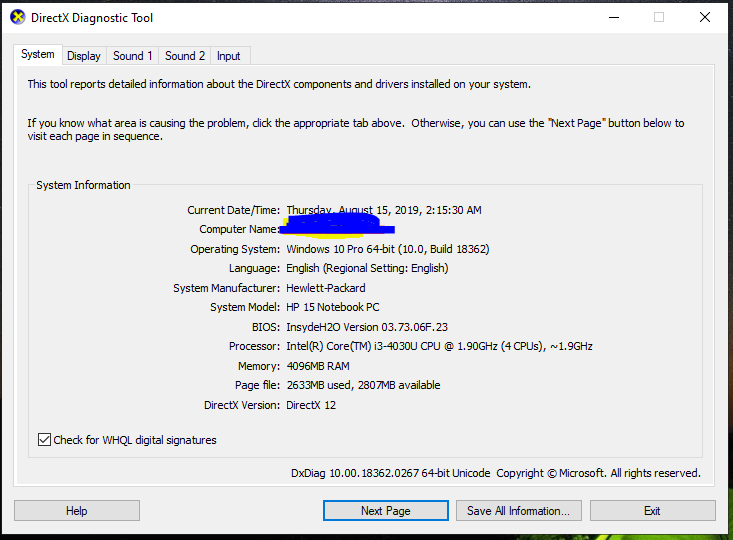733x540 pixels.
Task: Click the InsydeH2O Version BIOS value
Action: click(367, 327)
